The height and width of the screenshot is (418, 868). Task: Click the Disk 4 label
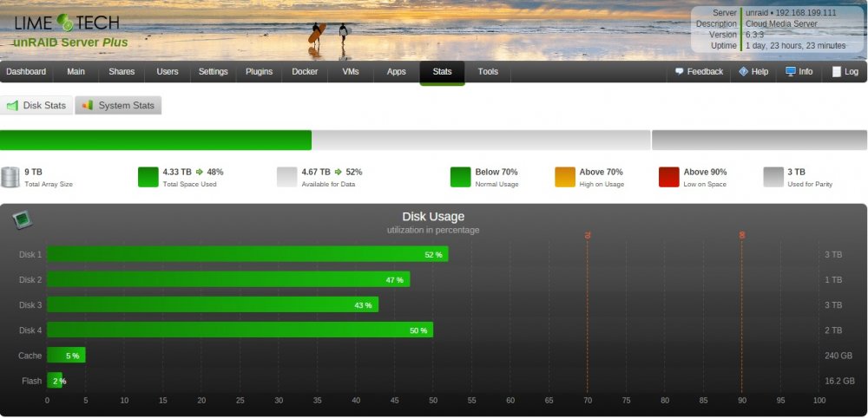tap(30, 330)
